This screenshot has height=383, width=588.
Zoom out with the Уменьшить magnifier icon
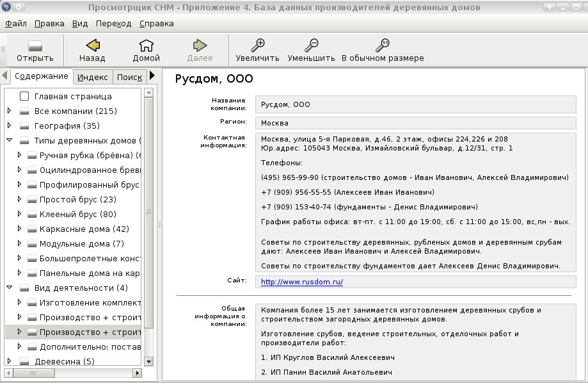click(311, 45)
